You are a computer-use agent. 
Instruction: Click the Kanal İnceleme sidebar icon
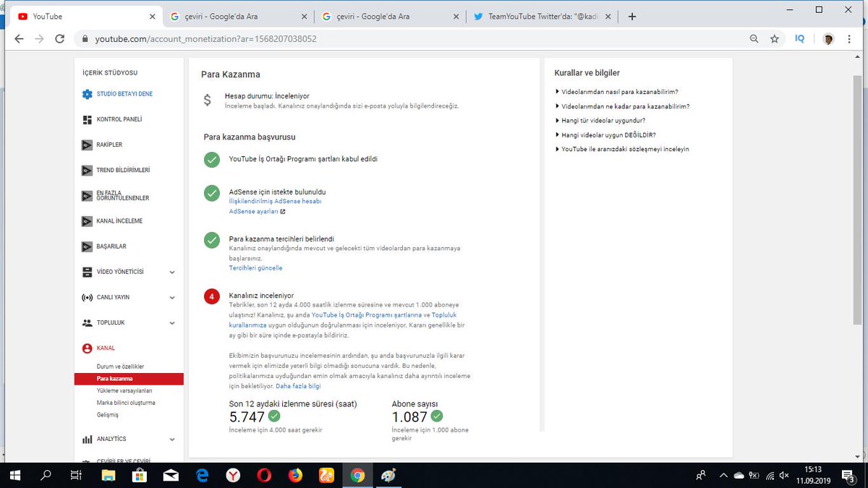[87, 221]
